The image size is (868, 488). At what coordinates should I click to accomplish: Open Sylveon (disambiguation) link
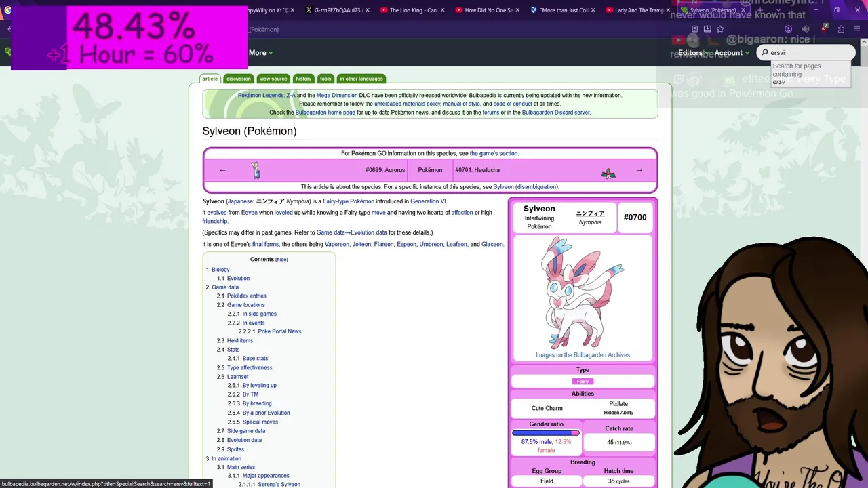526,187
